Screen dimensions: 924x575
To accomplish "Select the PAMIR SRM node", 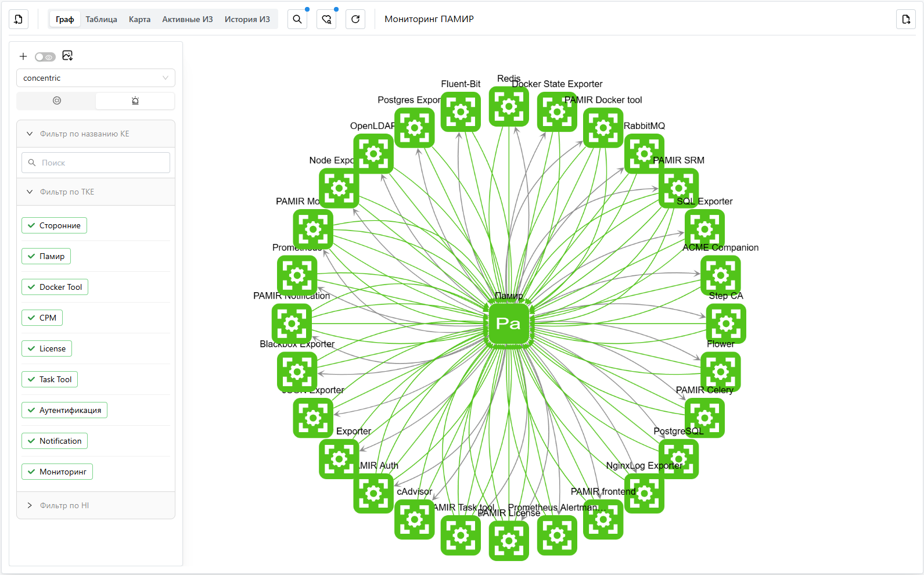I will (x=678, y=188).
